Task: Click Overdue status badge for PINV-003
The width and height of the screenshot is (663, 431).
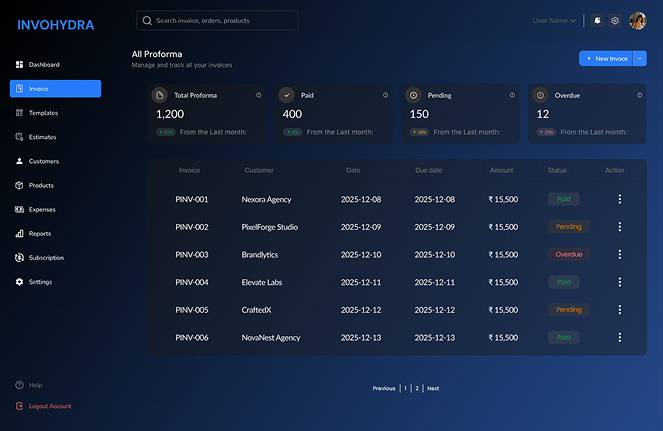Action: (569, 254)
